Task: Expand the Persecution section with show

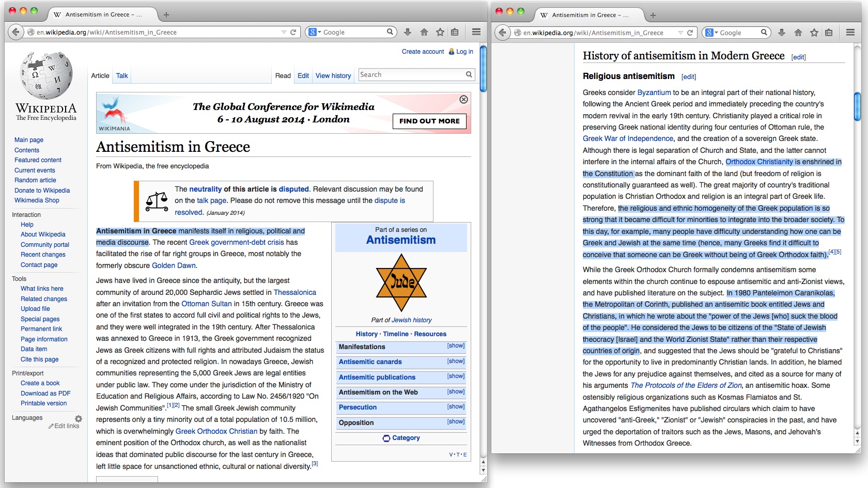Action: pyautogui.click(x=456, y=406)
